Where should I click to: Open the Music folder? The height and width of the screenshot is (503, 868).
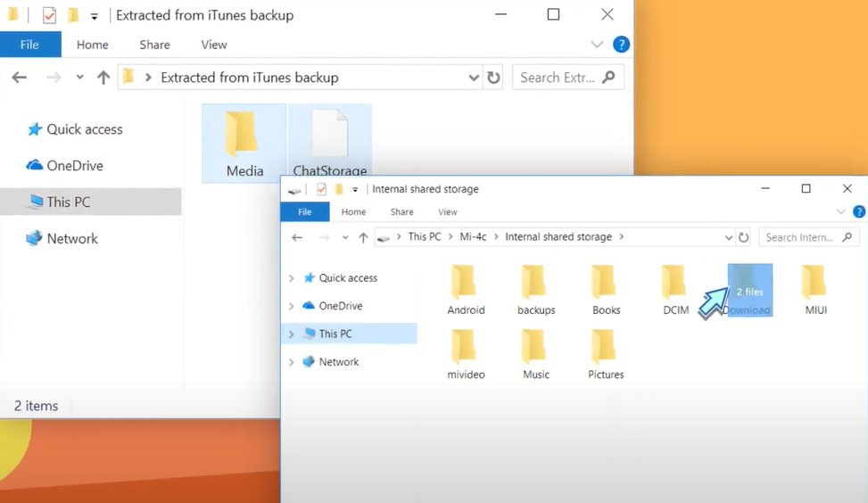[x=536, y=355]
